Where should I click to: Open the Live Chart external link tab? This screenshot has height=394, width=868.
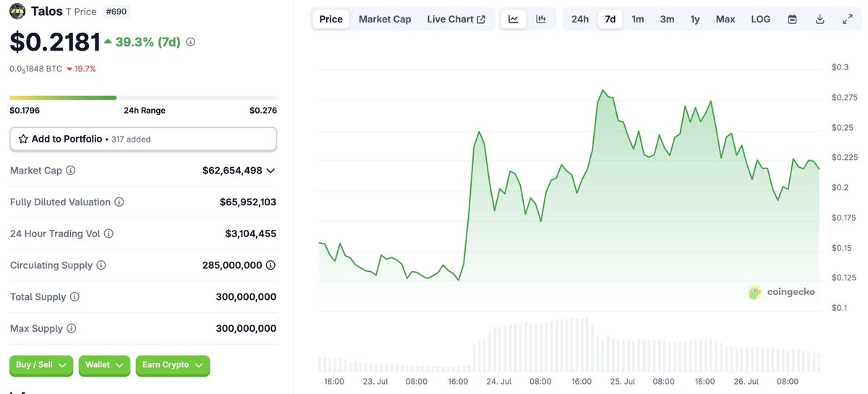point(456,20)
